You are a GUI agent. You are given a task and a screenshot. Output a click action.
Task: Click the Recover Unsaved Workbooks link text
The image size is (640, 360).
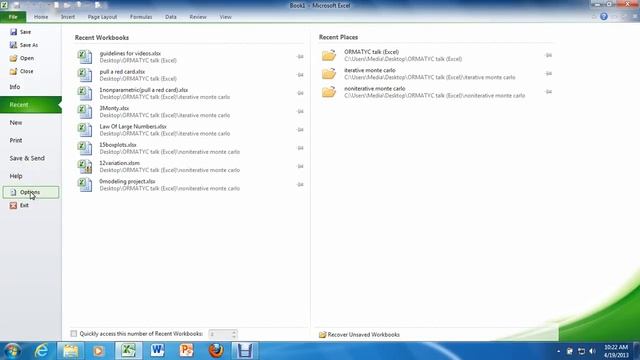[364, 335]
